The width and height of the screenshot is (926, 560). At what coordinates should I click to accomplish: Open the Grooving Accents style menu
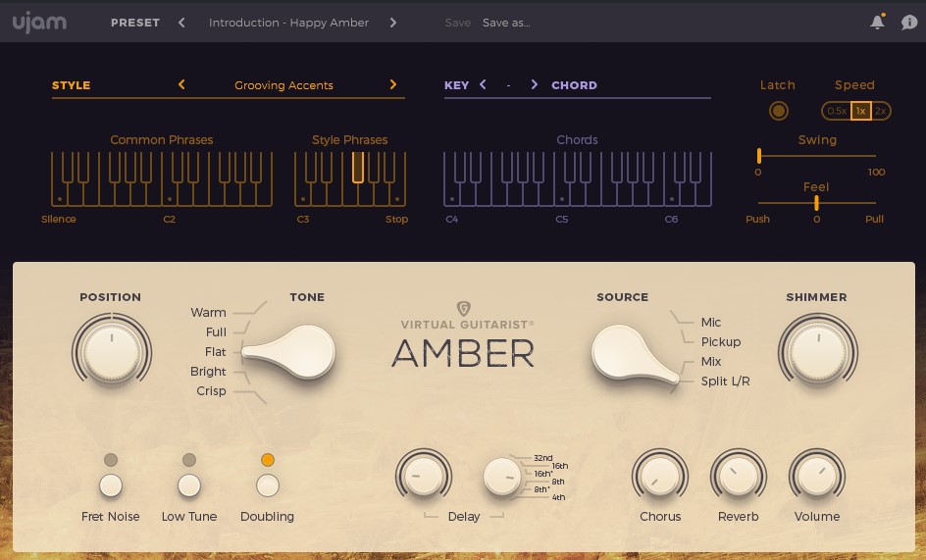pos(283,85)
